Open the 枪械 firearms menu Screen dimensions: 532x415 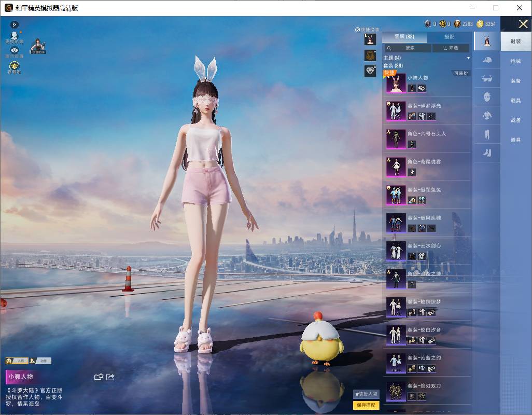(x=516, y=61)
